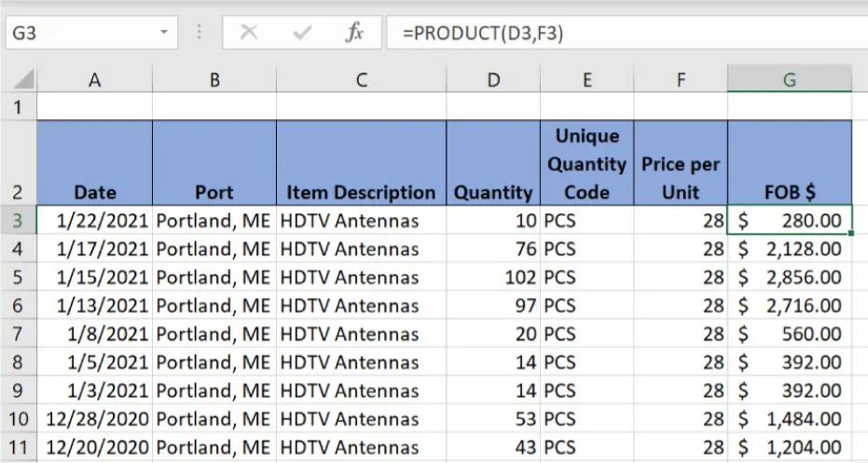This screenshot has height=463, width=868.
Task: Click the Item Description header cell
Action: pos(361,163)
